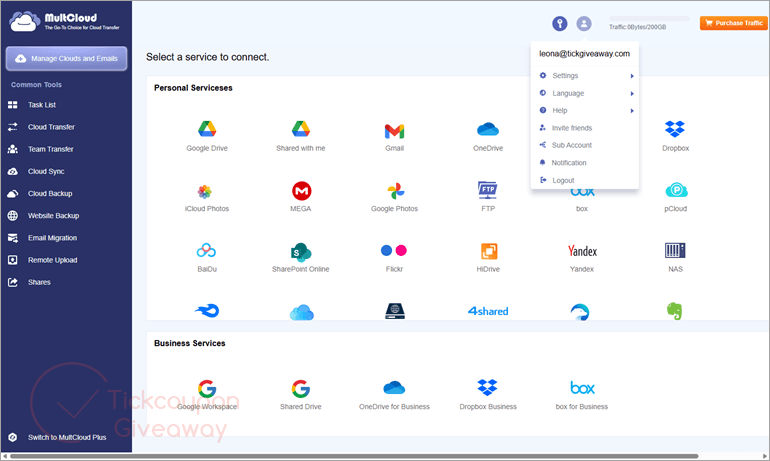The image size is (770, 461).
Task: Select Yandex service
Action: coord(582,258)
